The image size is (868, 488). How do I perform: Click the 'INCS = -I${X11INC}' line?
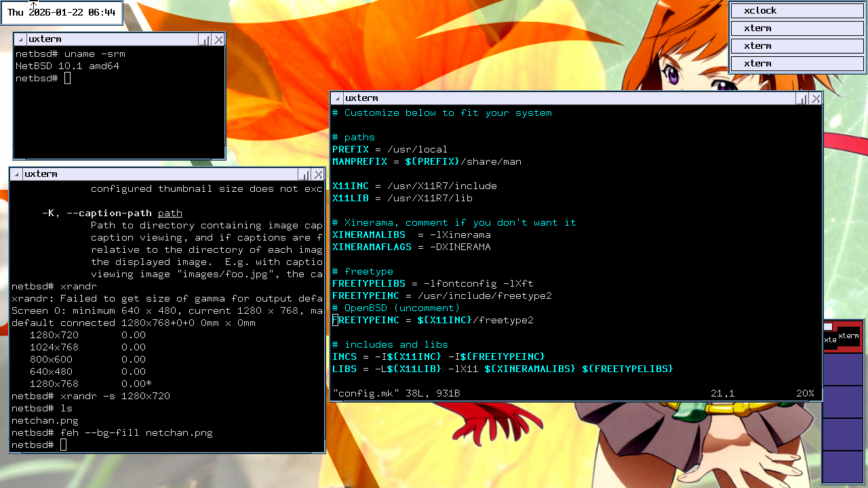point(439,357)
